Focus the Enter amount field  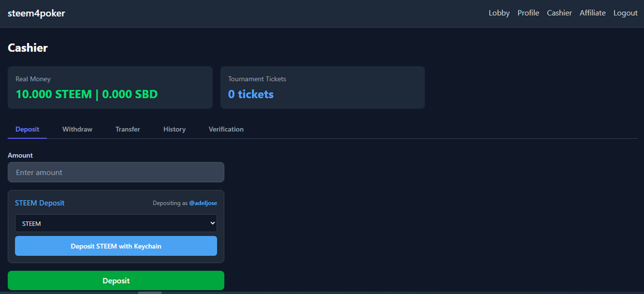[x=116, y=172]
